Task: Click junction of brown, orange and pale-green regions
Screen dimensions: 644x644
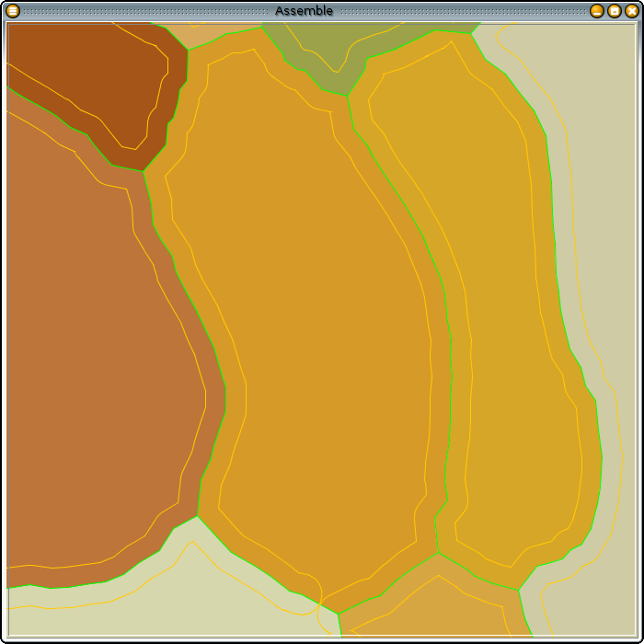Action: click(x=197, y=515)
